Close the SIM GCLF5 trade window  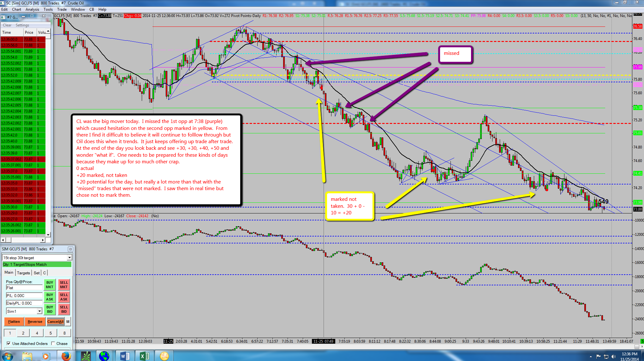coord(70,249)
